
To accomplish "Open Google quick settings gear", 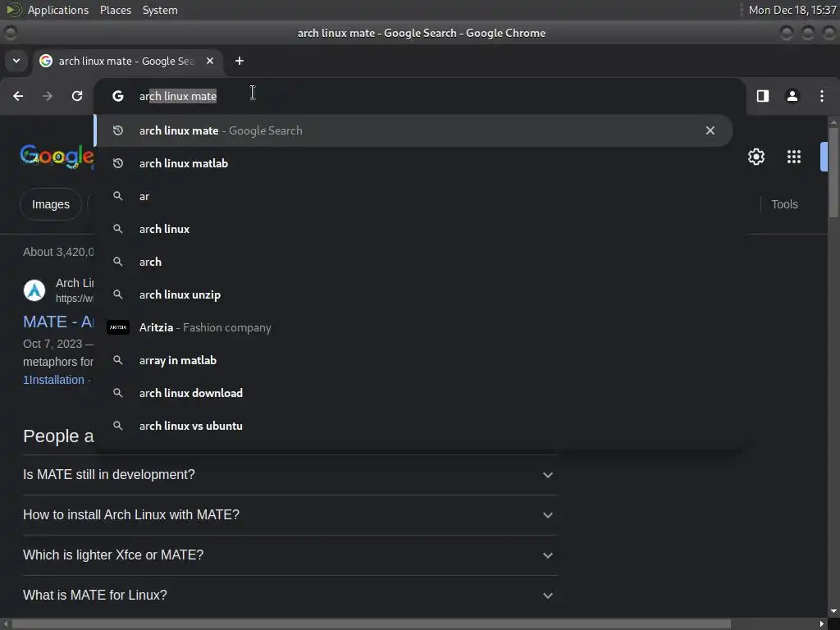I will [x=756, y=157].
